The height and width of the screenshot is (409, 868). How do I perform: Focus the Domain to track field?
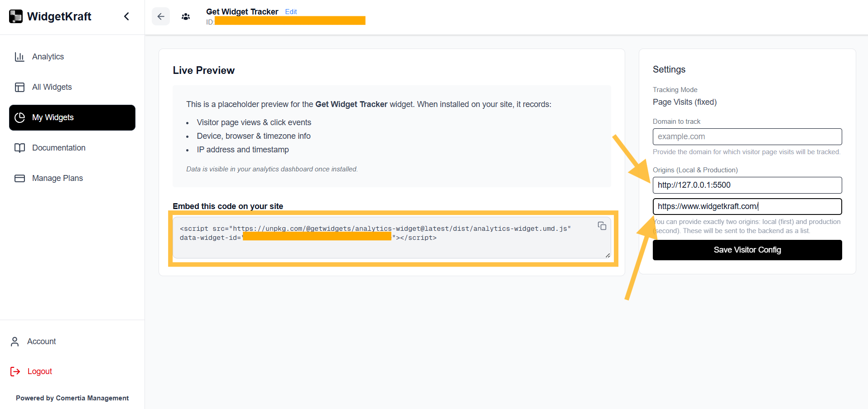click(x=747, y=136)
